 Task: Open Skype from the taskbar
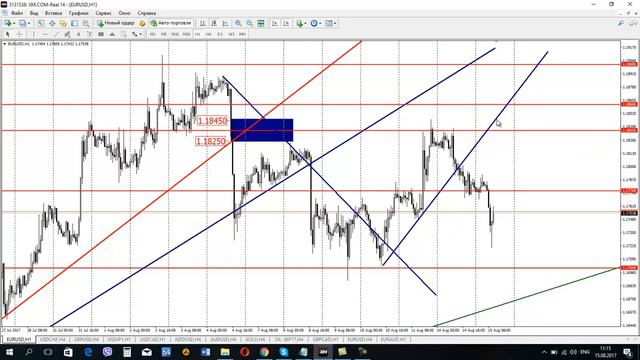[284, 352]
